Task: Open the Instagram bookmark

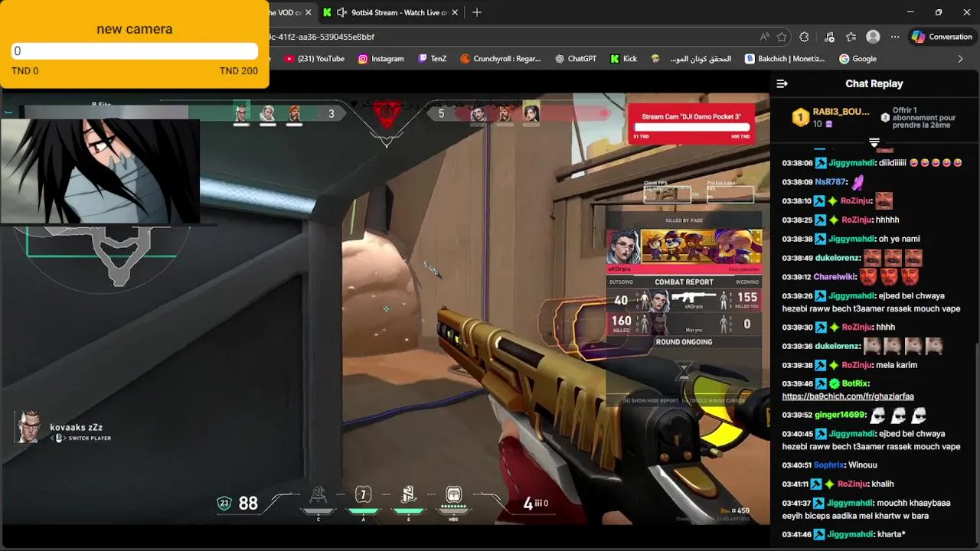Action: [x=381, y=59]
